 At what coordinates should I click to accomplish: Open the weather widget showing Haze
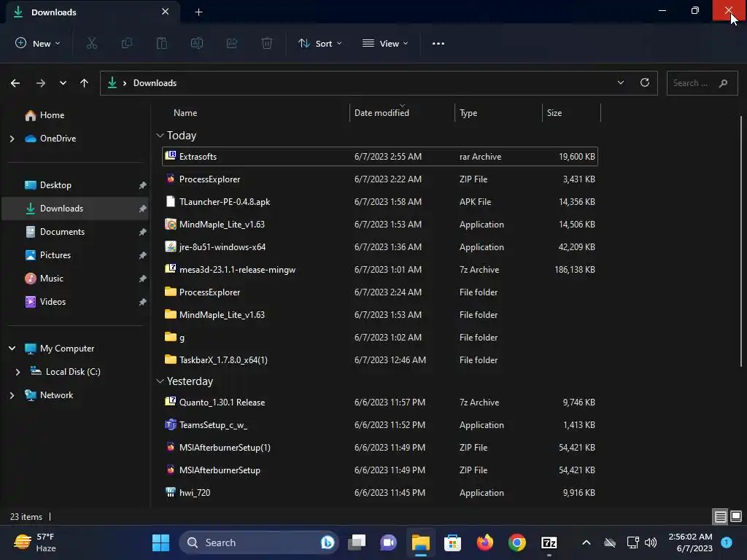tap(34, 542)
